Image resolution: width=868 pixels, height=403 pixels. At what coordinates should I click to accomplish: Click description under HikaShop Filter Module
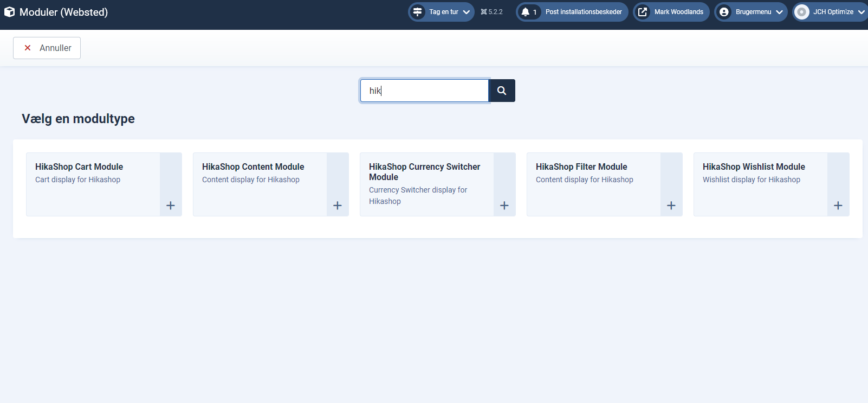(x=585, y=180)
